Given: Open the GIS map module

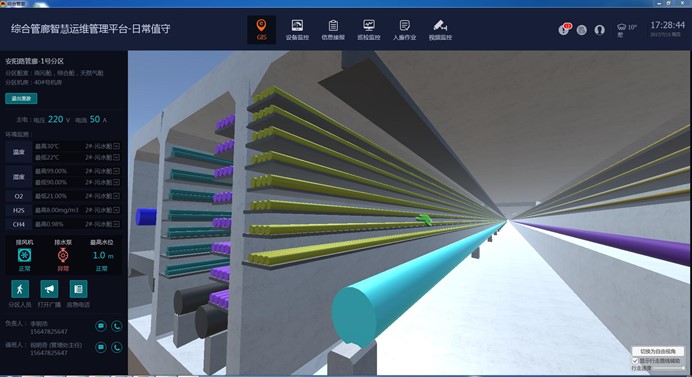Looking at the screenshot, I should pyautogui.click(x=261, y=29).
